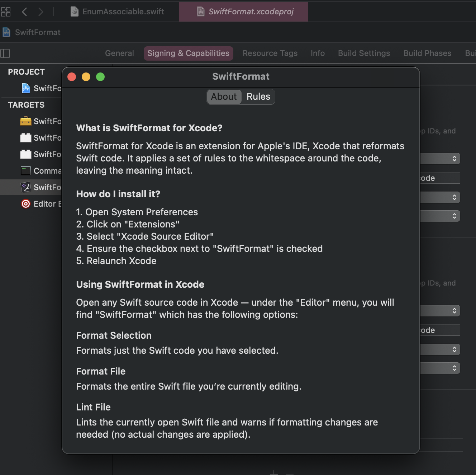Go back with the left chevron

[x=24, y=12]
